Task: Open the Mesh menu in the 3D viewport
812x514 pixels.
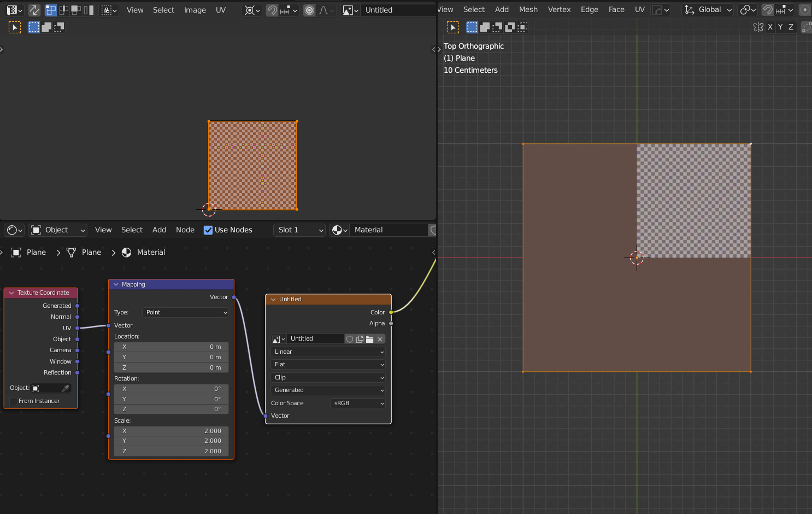Action: (528, 9)
